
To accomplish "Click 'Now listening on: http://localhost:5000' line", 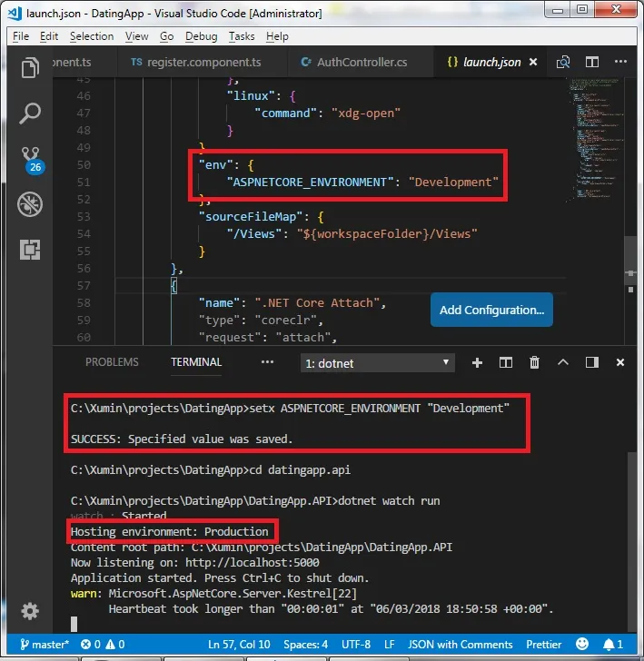I will tap(195, 562).
